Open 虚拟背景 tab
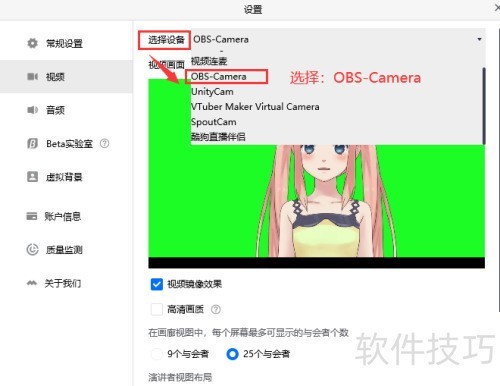Viewport: 500px width, 386px height. tap(66, 177)
